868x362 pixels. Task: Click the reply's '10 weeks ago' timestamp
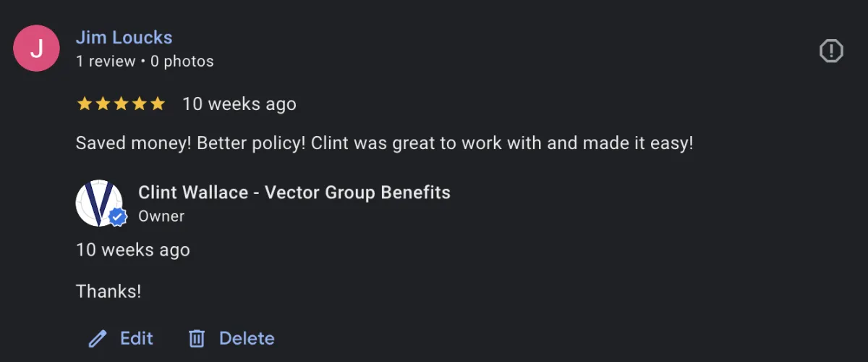(x=133, y=251)
